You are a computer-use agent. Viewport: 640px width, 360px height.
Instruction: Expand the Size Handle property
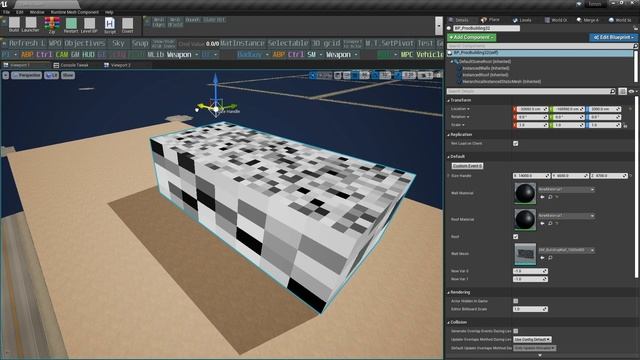tap(449, 176)
